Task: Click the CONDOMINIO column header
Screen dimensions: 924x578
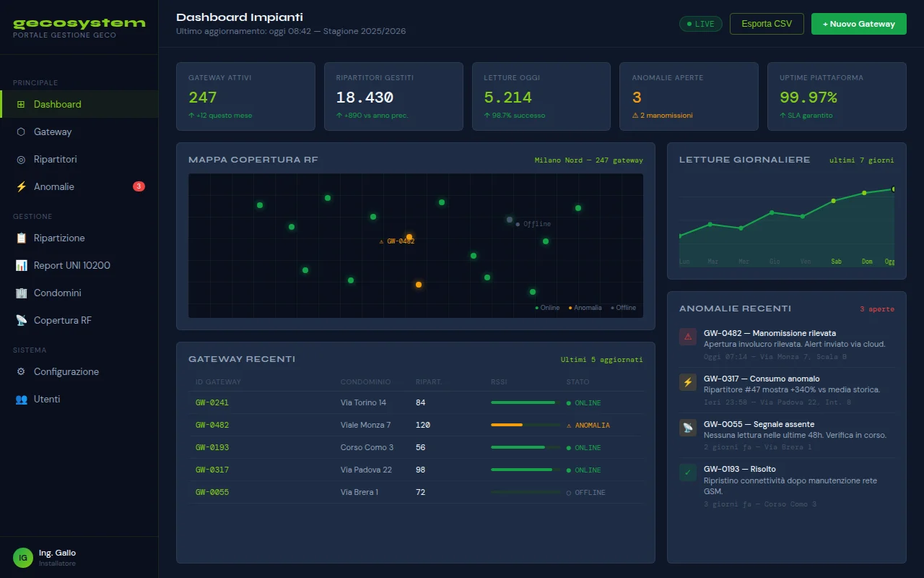Action: click(x=365, y=381)
